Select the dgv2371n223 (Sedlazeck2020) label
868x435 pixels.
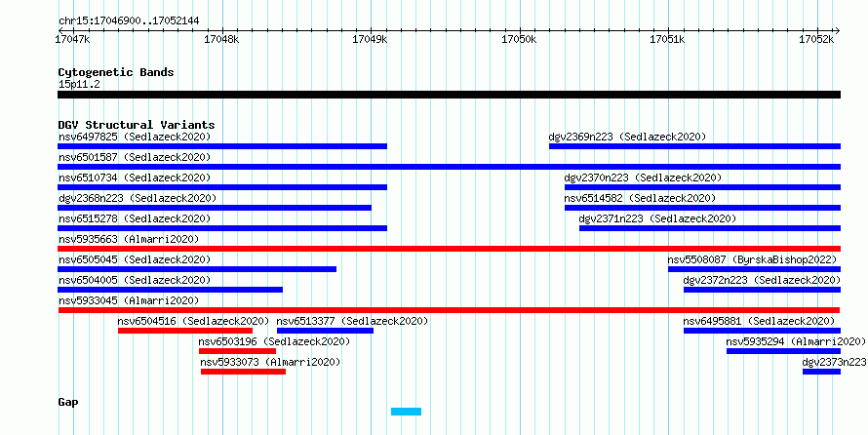tap(657, 218)
